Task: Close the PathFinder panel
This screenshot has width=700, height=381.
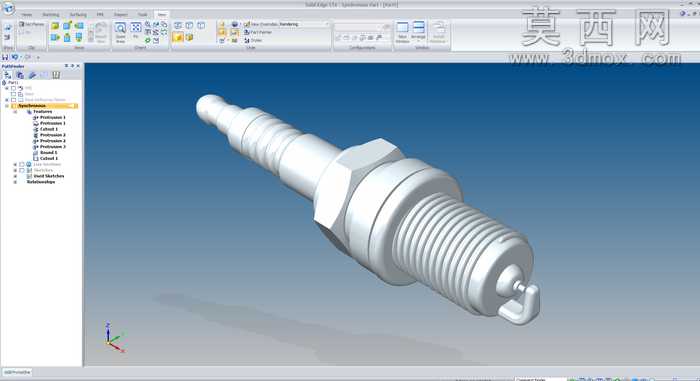Action: pos(79,66)
